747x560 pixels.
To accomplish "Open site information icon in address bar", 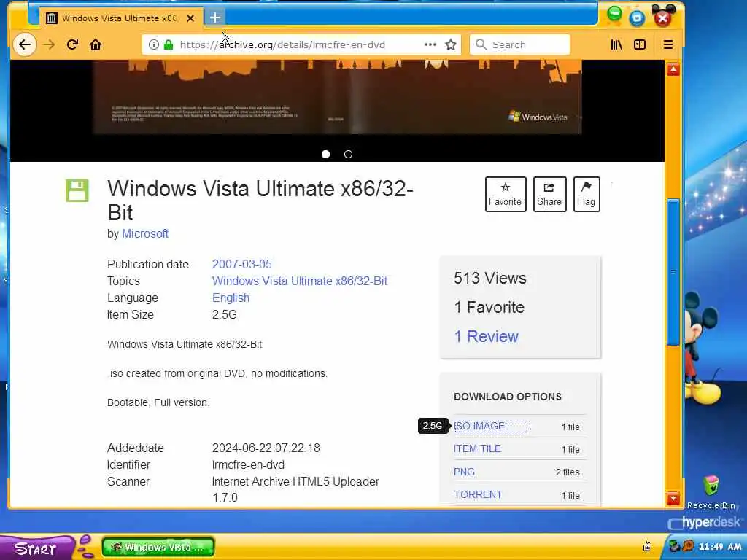I will pyautogui.click(x=153, y=44).
